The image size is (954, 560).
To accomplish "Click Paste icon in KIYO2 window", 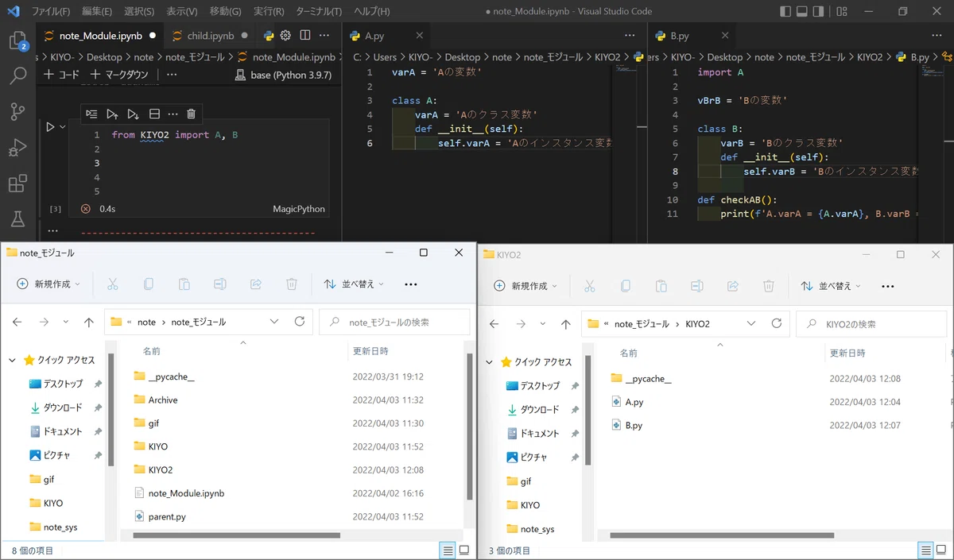I will pos(661,286).
